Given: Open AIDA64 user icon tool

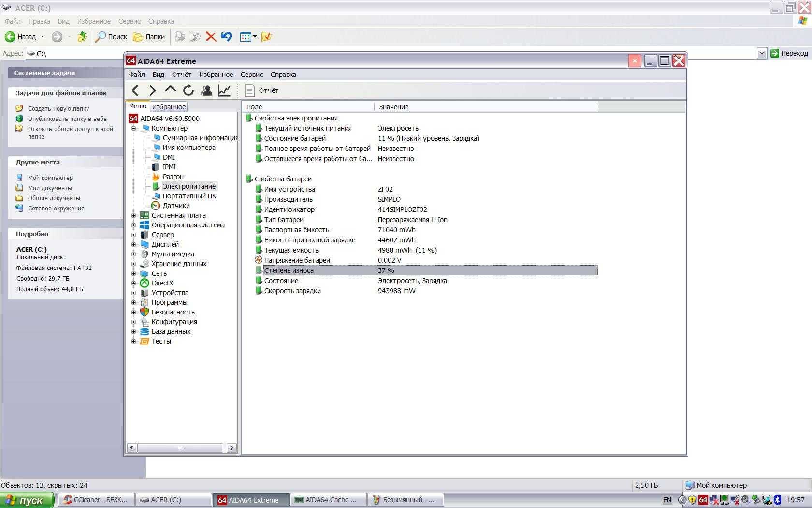Looking at the screenshot, I should (x=206, y=90).
